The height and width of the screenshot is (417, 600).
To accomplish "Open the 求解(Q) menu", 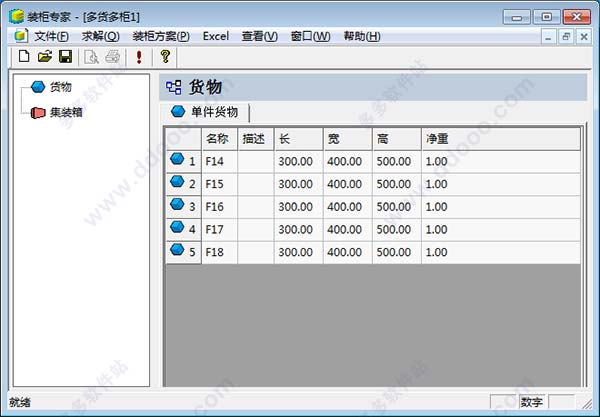I will pyautogui.click(x=101, y=36).
